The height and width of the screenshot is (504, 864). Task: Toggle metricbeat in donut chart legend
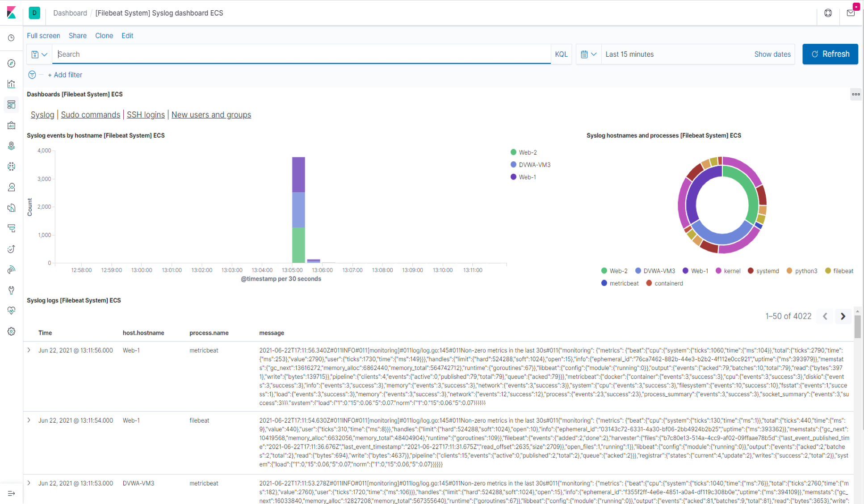[x=620, y=283]
